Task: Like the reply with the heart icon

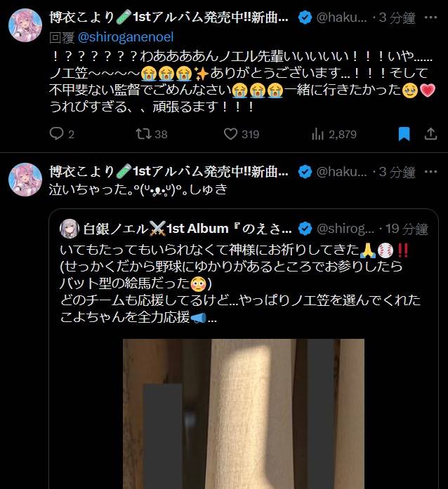Action: [x=231, y=134]
